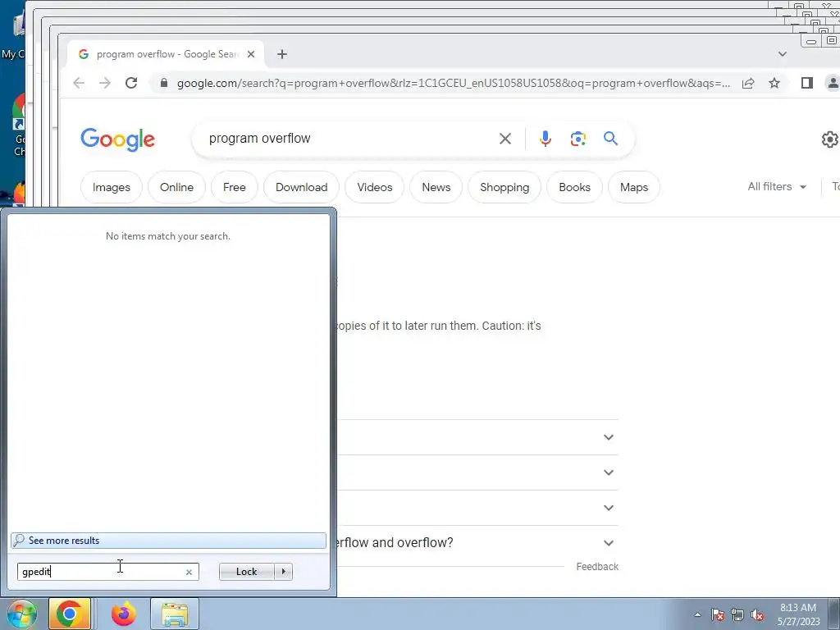Switch to Maps results

pyautogui.click(x=634, y=187)
